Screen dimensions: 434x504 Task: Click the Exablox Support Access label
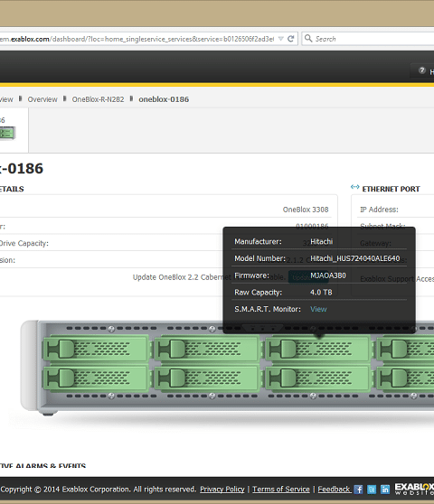397,279
